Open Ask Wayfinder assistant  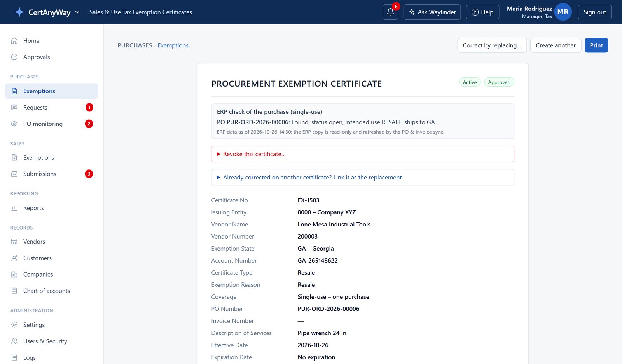432,12
